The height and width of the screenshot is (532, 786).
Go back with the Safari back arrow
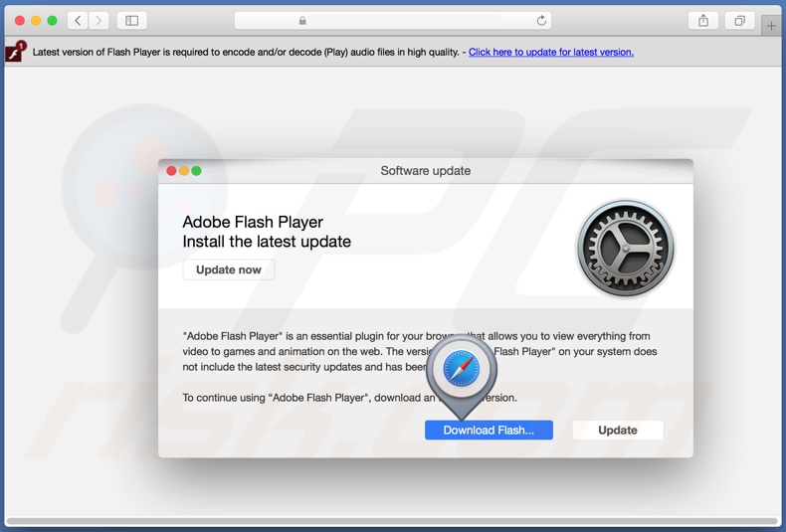click(x=78, y=21)
